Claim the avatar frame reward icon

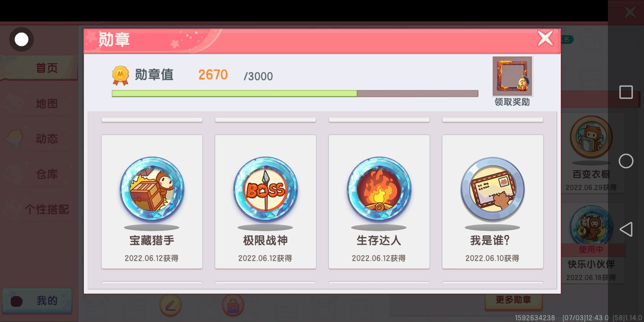pos(512,76)
